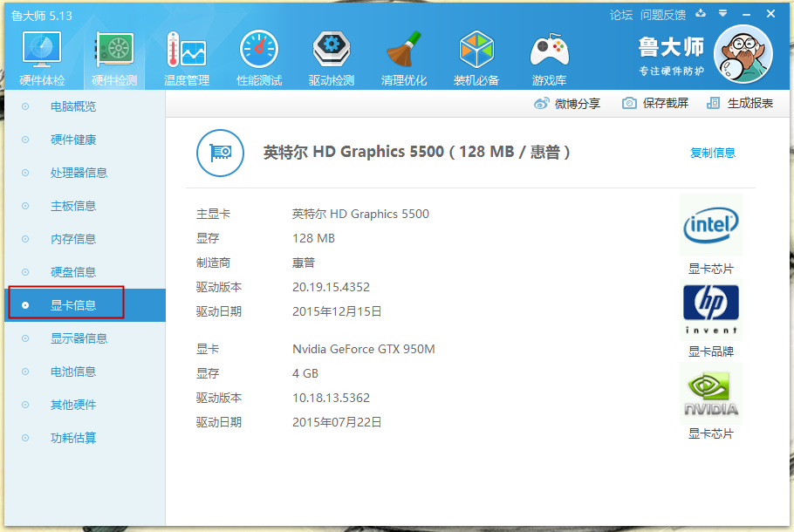Viewport: 794px width, 532px height.
Task: Click 生成报表 generate report button
Action: [x=740, y=103]
